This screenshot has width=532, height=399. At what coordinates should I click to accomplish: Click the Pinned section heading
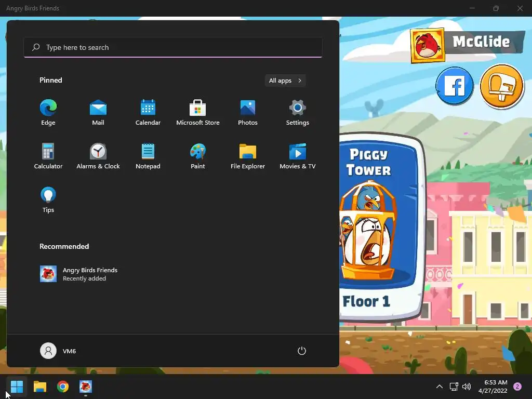51,80
